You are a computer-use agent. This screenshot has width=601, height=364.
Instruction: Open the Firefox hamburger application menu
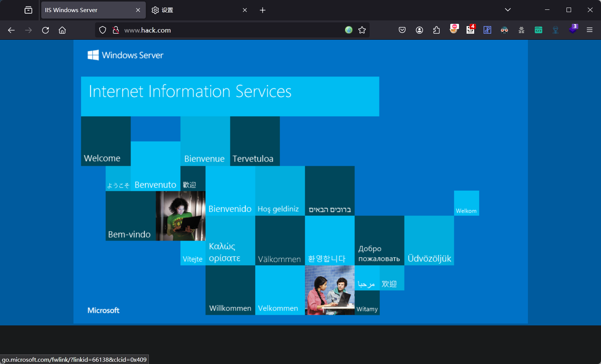(590, 30)
